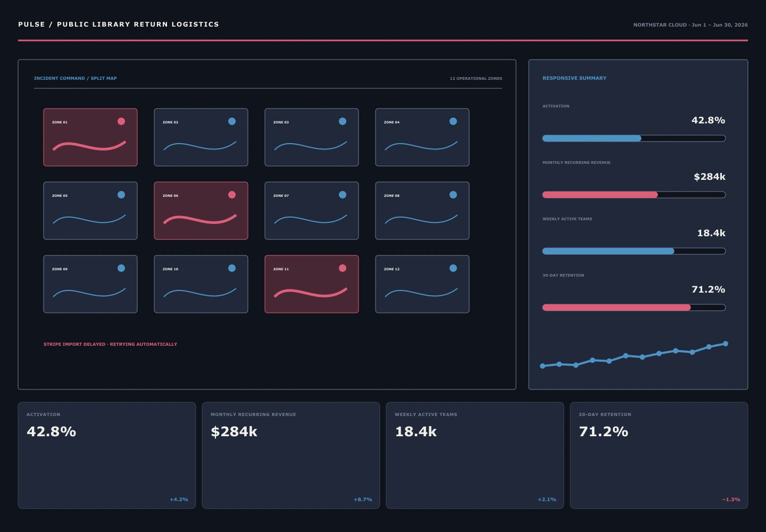Select the Zone 11 sparkline trend
The image size is (766, 532).
pyautogui.click(x=311, y=293)
